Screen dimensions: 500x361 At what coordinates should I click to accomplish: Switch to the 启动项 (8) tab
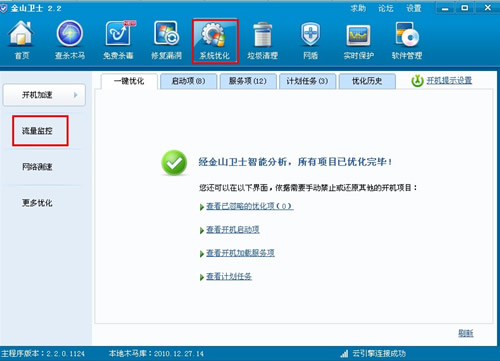pyautogui.click(x=188, y=81)
